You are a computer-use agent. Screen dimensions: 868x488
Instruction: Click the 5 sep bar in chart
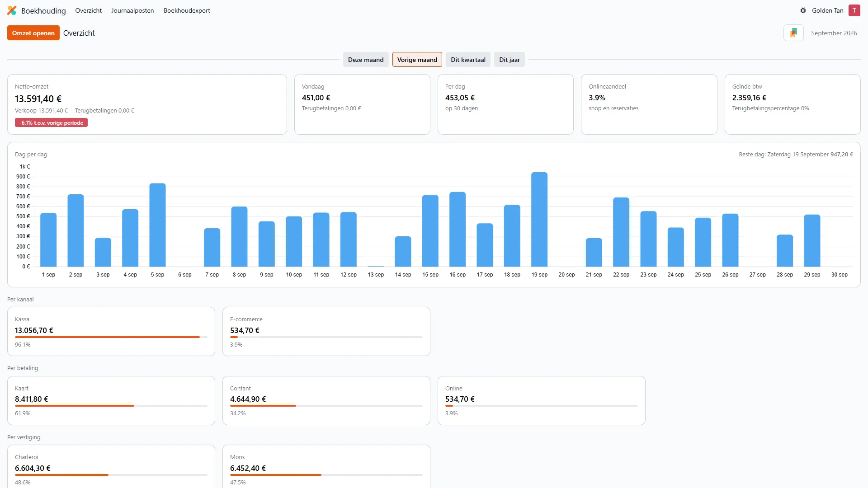[157, 225]
